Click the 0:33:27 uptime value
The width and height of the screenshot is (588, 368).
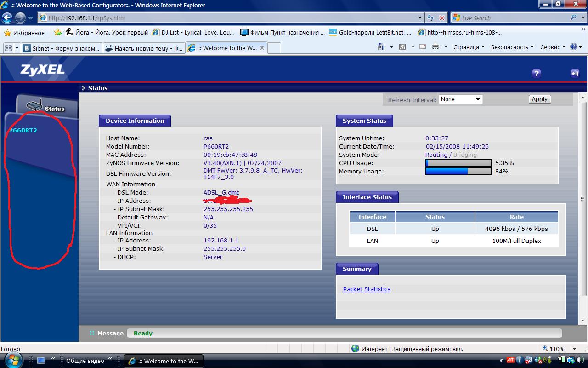[x=437, y=138]
